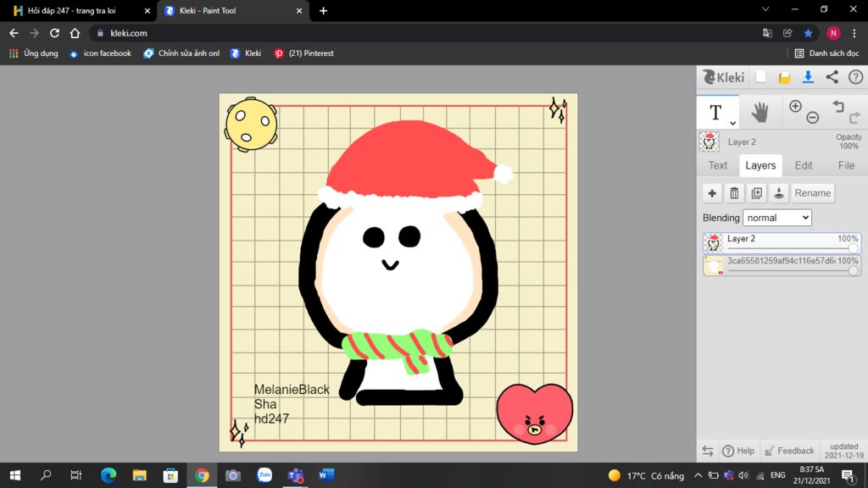Close the Kleki - Paint Tool tab
This screenshot has height=488, width=868.
(299, 10)
